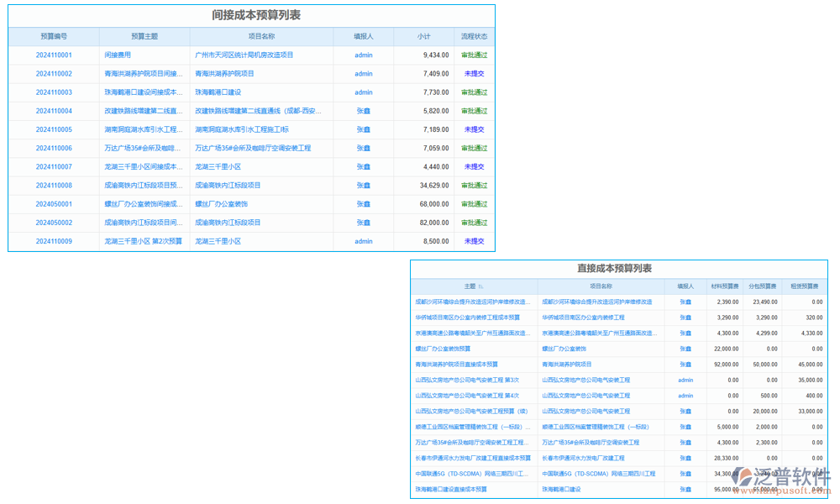Click the 分包预算费 column header
Image resolution: width=840 pixels, height=504 pixels.
point(763,286)
